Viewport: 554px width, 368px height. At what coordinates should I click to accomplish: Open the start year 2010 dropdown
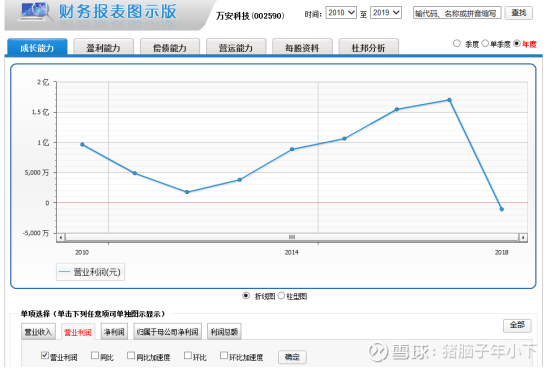click(341, 13)
